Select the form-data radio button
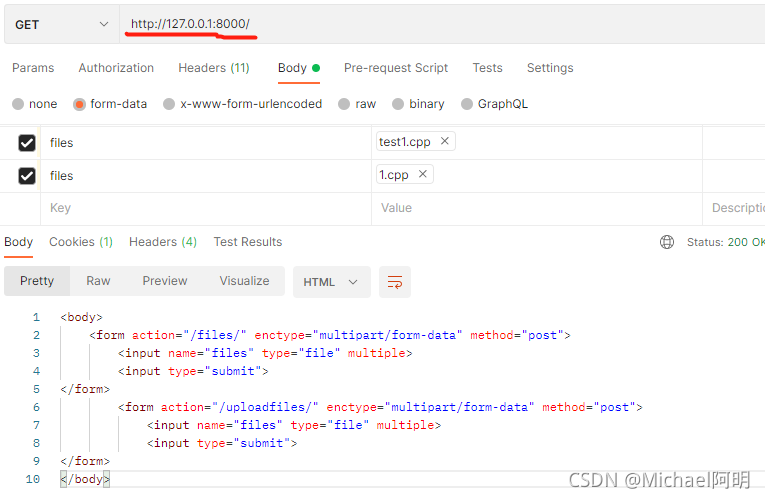This screenshot has width=765, height=498. [79, 104]
